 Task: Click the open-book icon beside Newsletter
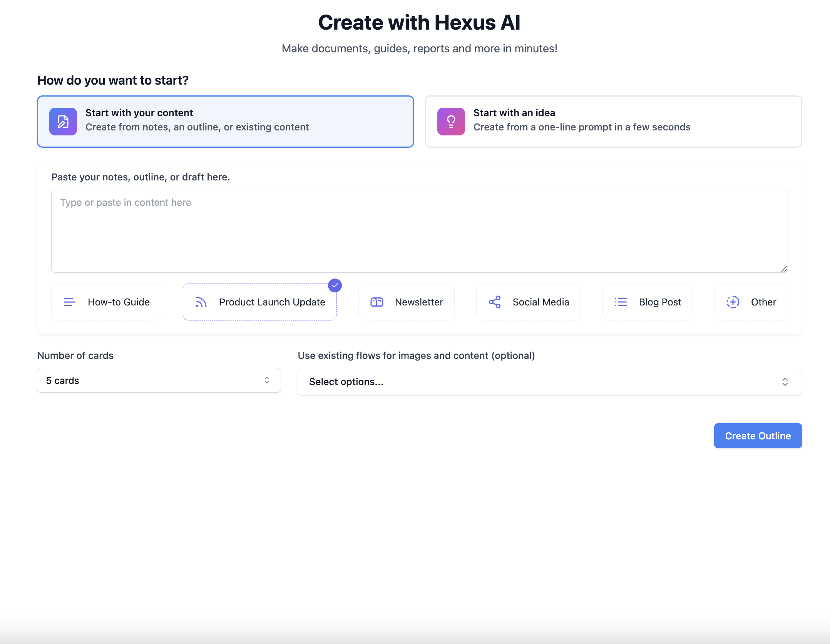pos(377,302)
